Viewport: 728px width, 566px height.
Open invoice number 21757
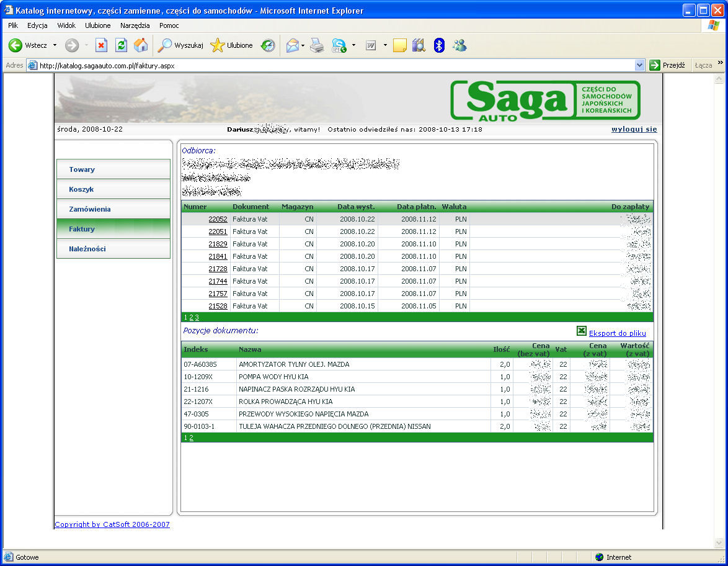click(x=218, y=294)
